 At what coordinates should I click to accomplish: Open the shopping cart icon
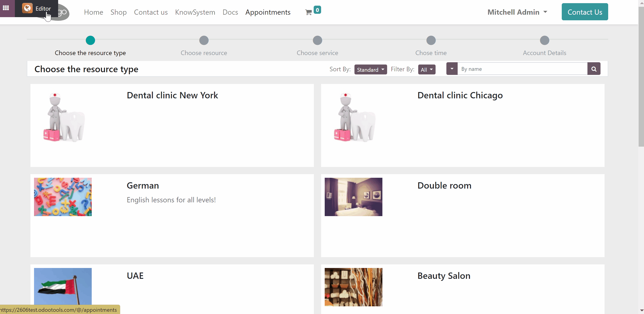(x=308, y=12)
